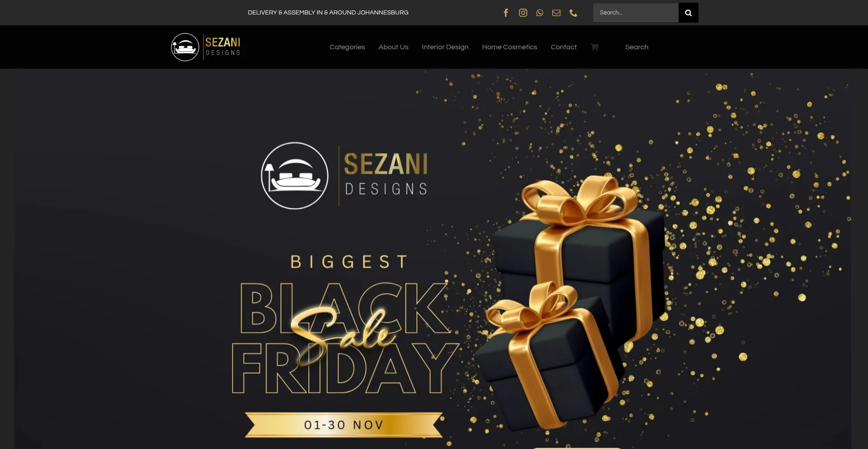Click the phone call icon
Screen dimensions: 868x449
coord(573,13)
